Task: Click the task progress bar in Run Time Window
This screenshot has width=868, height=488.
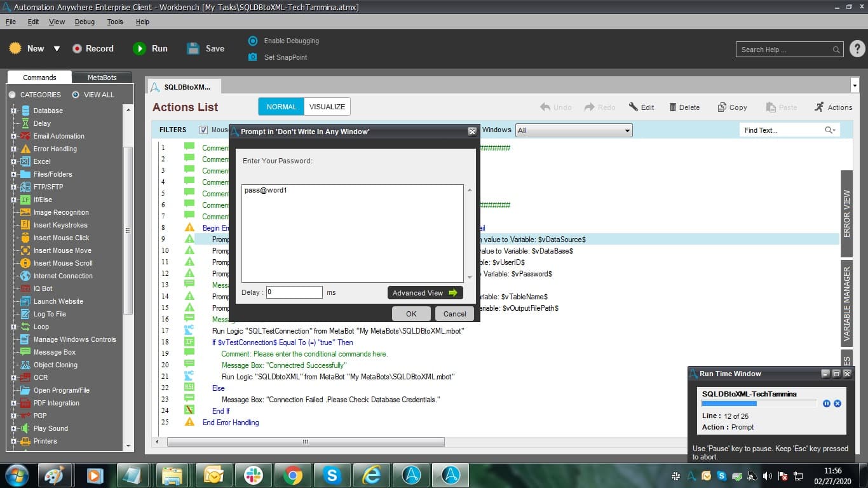Action: [x=759, y=403]
